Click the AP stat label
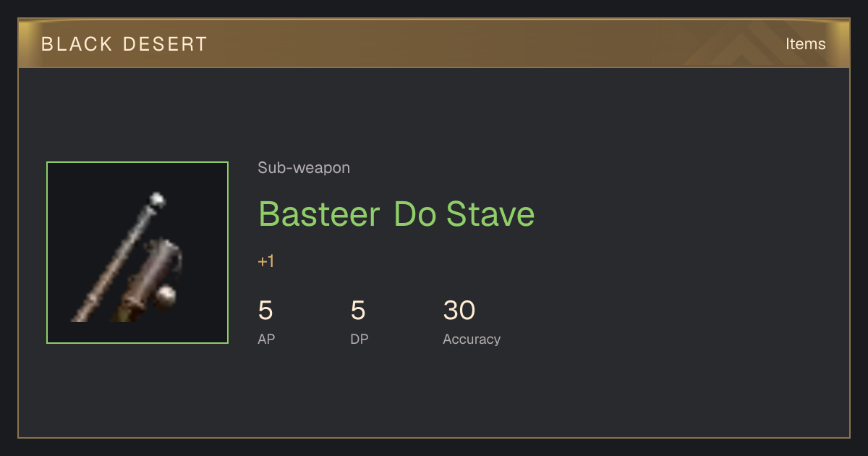 point(266,339)
